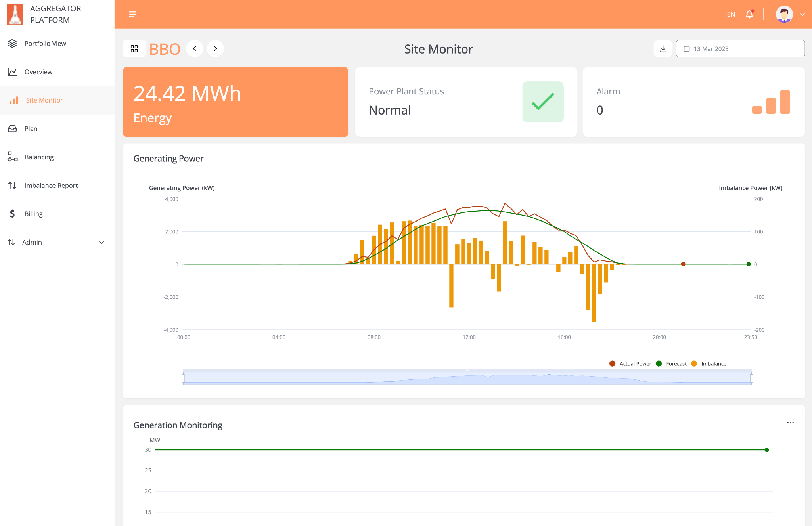Image resolution: width=812 pixels, height=526 pixels.
Task: Click the Balancing sidebar icon
Action: pos(12,157)
